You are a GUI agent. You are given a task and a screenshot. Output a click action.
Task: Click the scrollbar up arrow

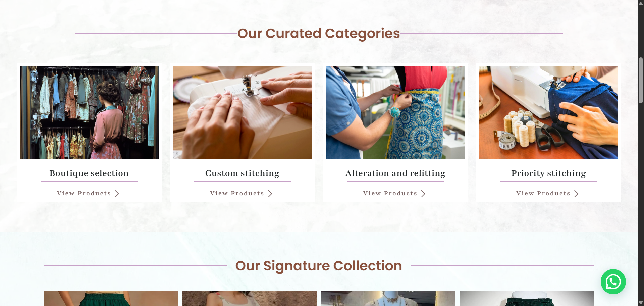pos(641,3)
